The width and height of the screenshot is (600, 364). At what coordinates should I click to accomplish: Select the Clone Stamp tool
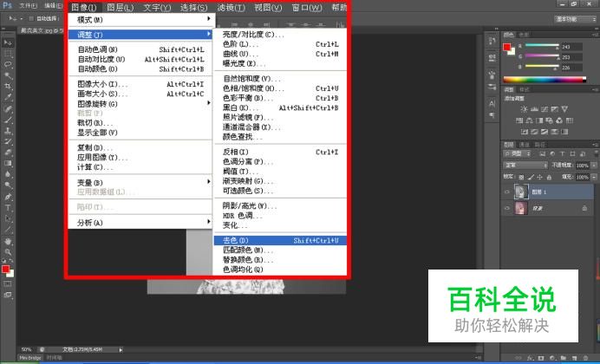tap(8, 131)
